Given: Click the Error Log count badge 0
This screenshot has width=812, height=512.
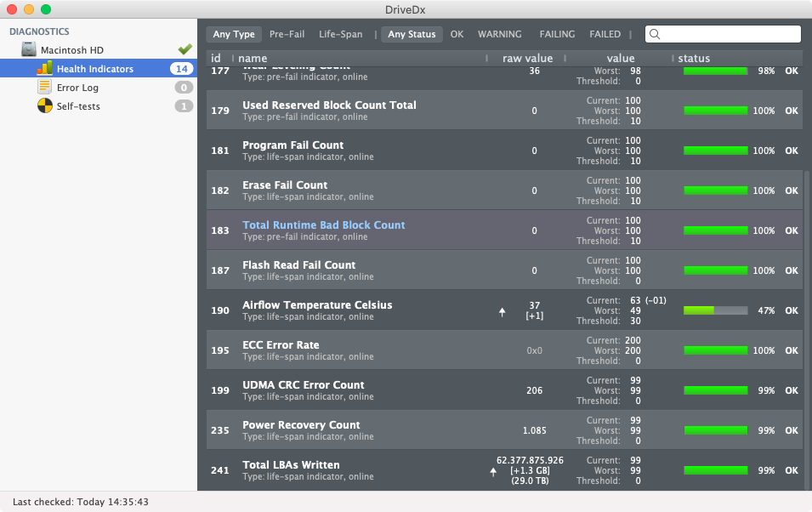Looking at the screenshot, I should 184,87.
